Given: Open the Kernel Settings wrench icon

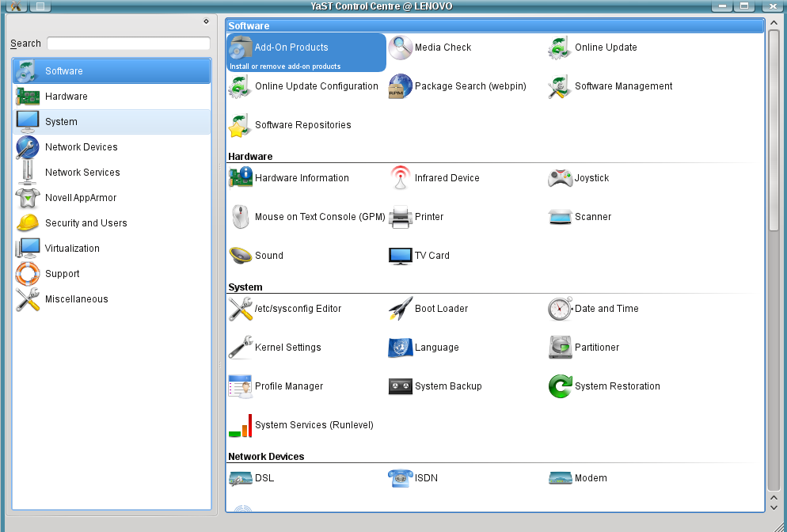Looking at the screenshot, I should (x=241, y=348).
